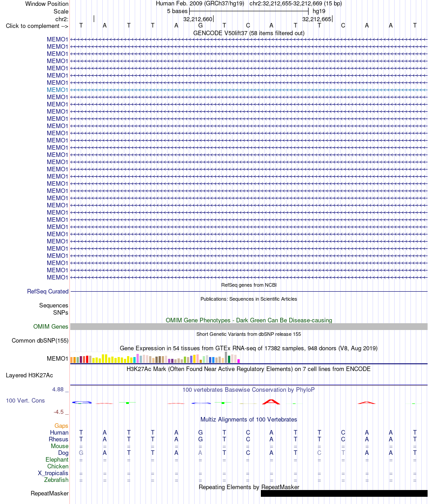
Task: Click the blue G conservation logo at left
Action: coord(82,403)
